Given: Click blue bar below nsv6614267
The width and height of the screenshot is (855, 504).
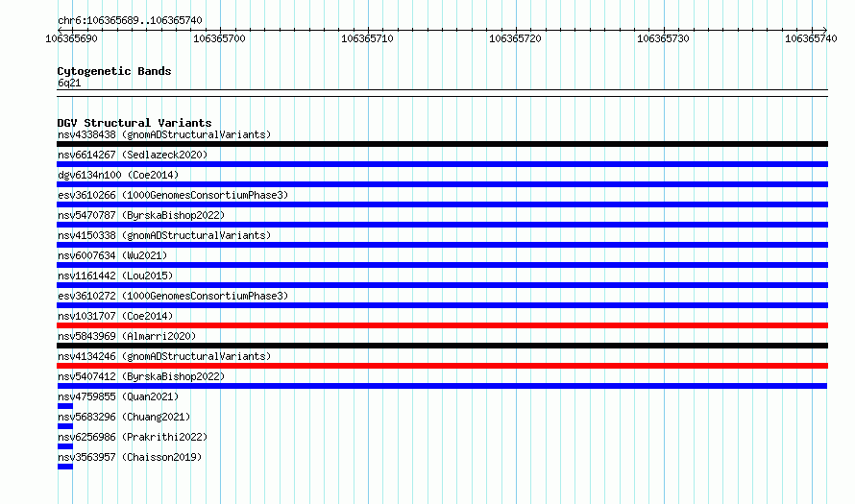Looking at the screenshot, I should [442, 164].
